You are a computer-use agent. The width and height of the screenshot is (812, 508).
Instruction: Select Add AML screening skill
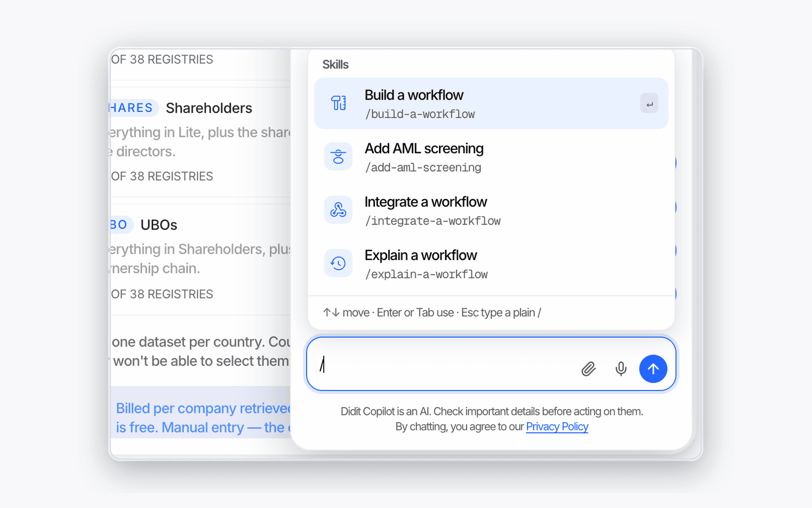pos(491,156)
